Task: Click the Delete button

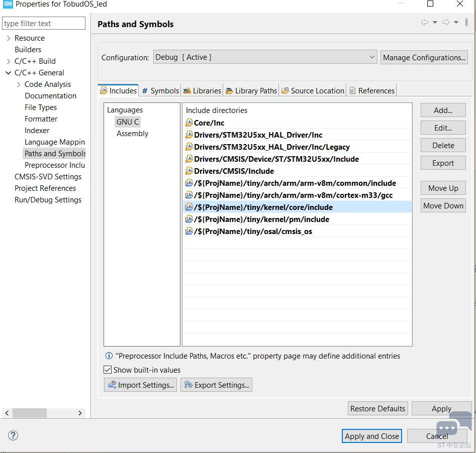Action: tap(443, 145)
